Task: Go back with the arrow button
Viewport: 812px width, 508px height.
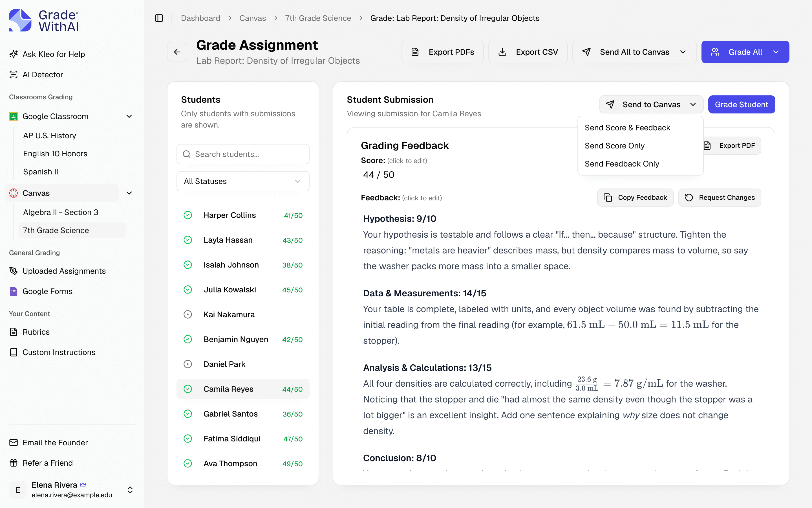Action: coord(177,52)
